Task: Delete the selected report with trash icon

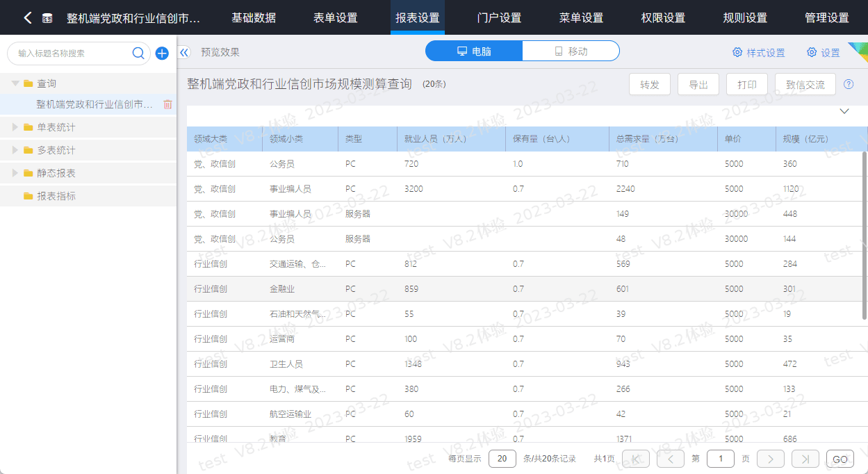Action: 167,104
